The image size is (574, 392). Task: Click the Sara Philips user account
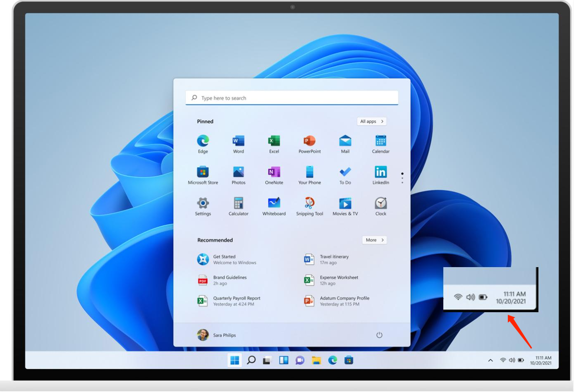pos(216,335)
